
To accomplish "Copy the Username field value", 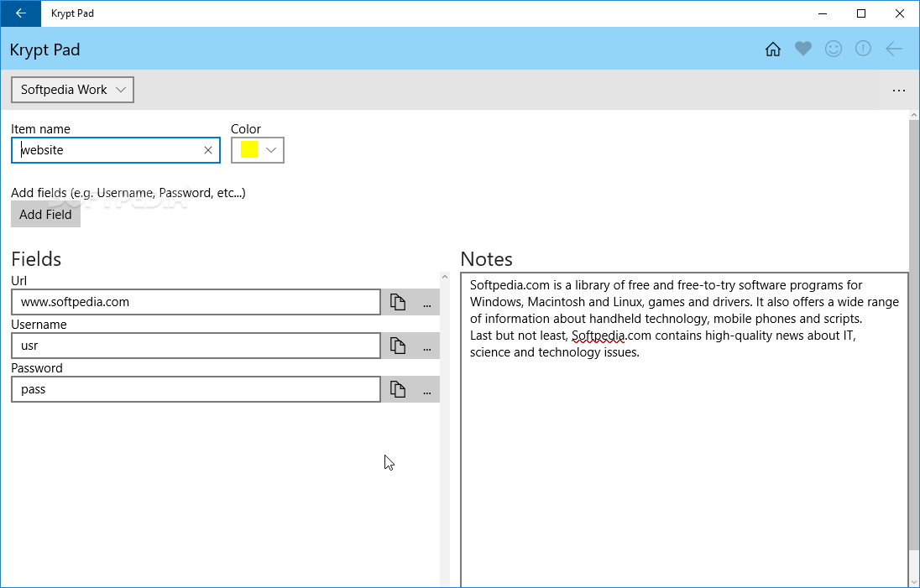I will (398, 346).
